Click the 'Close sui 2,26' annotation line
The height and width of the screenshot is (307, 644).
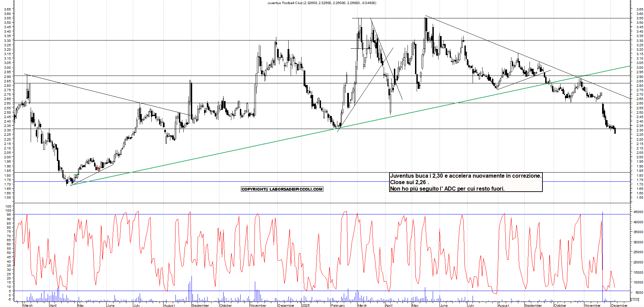click(x=409, y=182)
